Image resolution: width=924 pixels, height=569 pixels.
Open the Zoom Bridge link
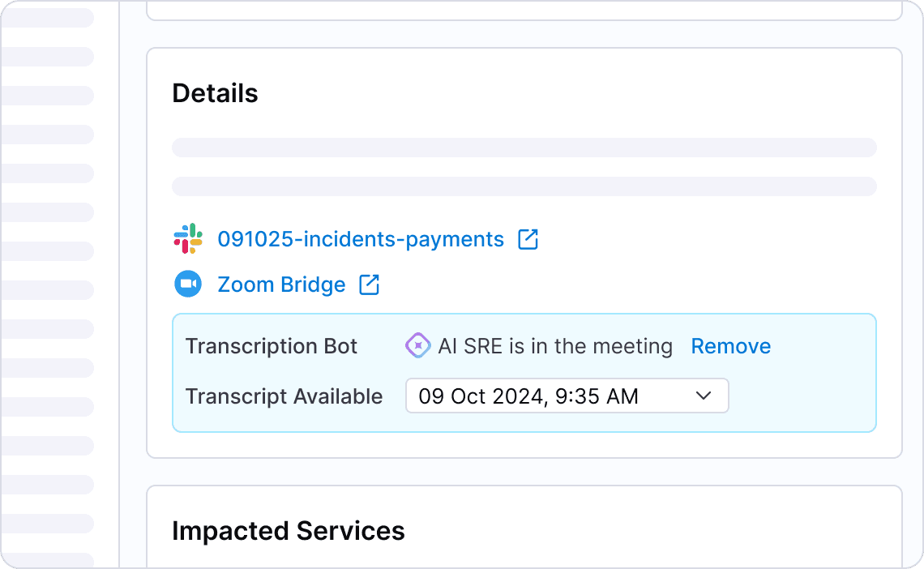tap(281, 285)
